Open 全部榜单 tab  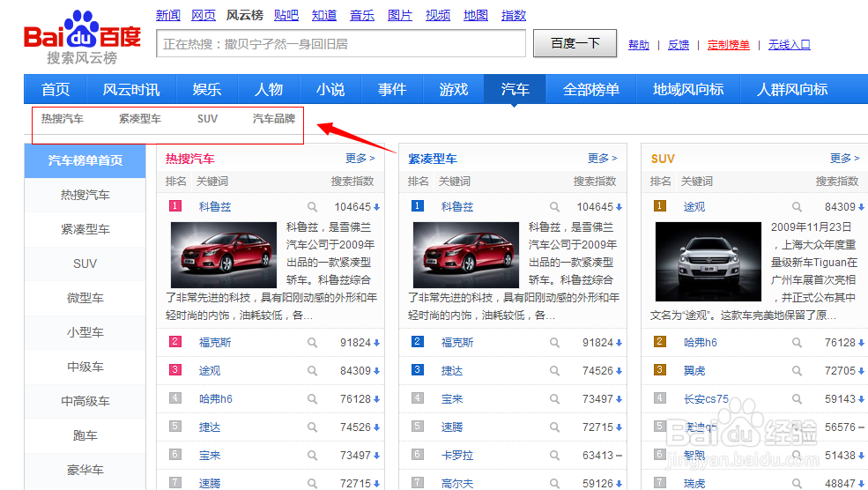coord(591,89)
